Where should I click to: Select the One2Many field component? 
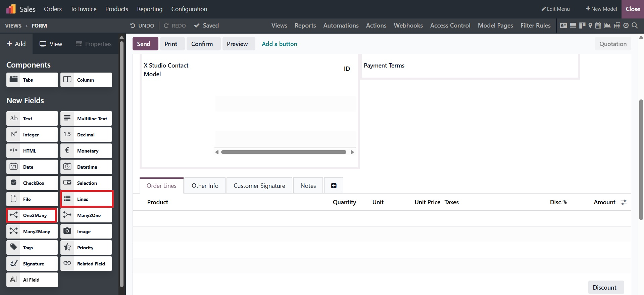(32, 215)
